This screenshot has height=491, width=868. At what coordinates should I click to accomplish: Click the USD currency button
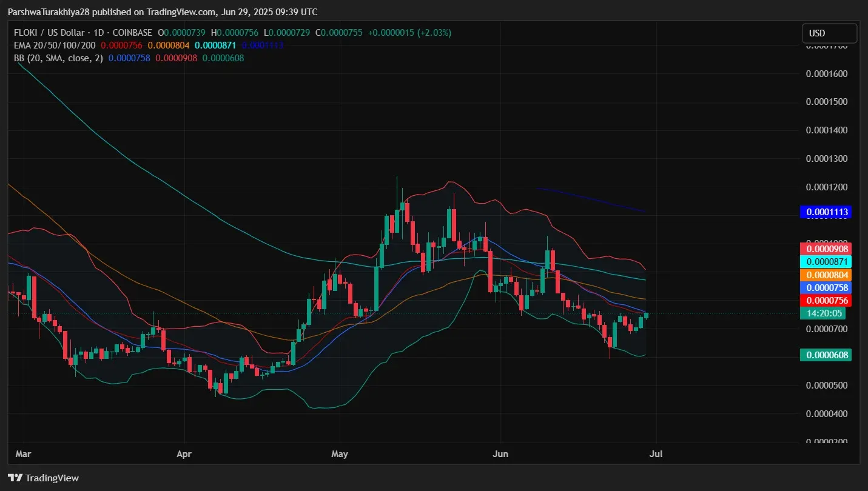829,33
